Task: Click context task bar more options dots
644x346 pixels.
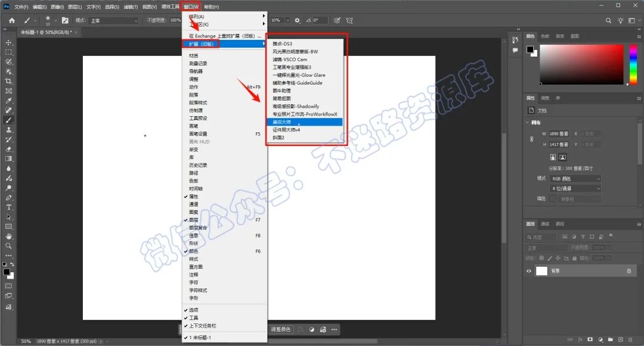Action: (x=335, y=329)
